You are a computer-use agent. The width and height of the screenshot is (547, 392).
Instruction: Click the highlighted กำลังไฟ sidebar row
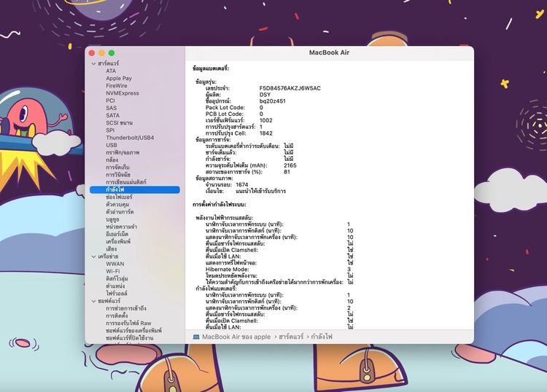point(135,189)
